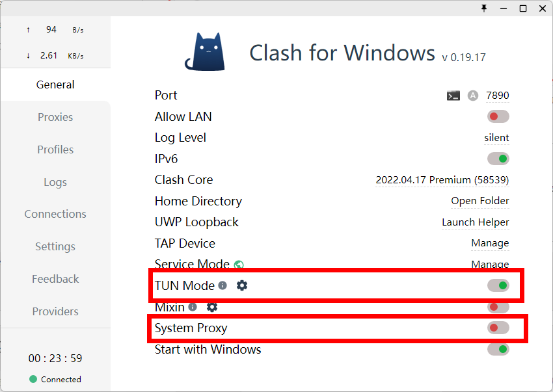553x392 pixels.
Task: Toggle off TUN Mode switch
Action: click(x=498, y=285)
